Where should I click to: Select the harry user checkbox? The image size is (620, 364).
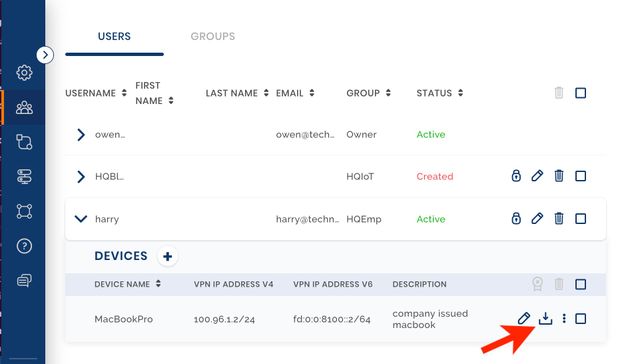580,218
